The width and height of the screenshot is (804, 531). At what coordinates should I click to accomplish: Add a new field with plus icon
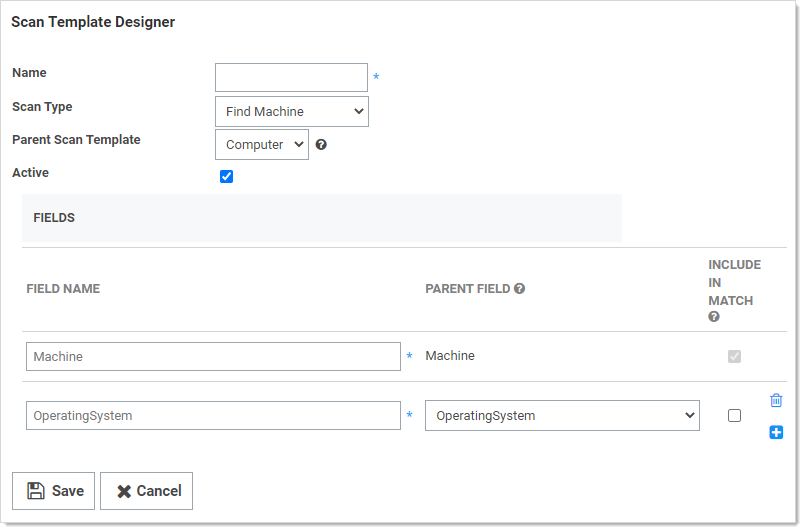pos(776,432)
